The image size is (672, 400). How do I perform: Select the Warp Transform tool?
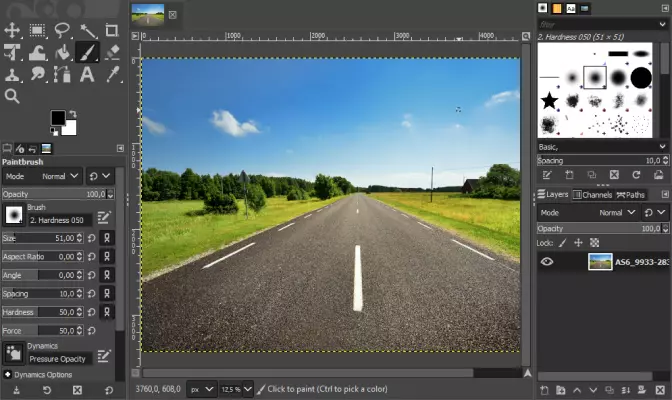[37, 53]
